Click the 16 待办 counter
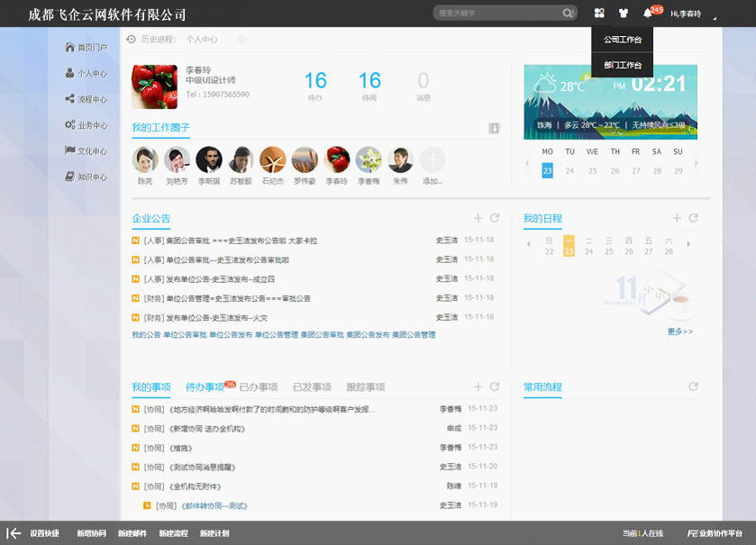The width and height of the screenshot is (756, 545). click(315, 86)
